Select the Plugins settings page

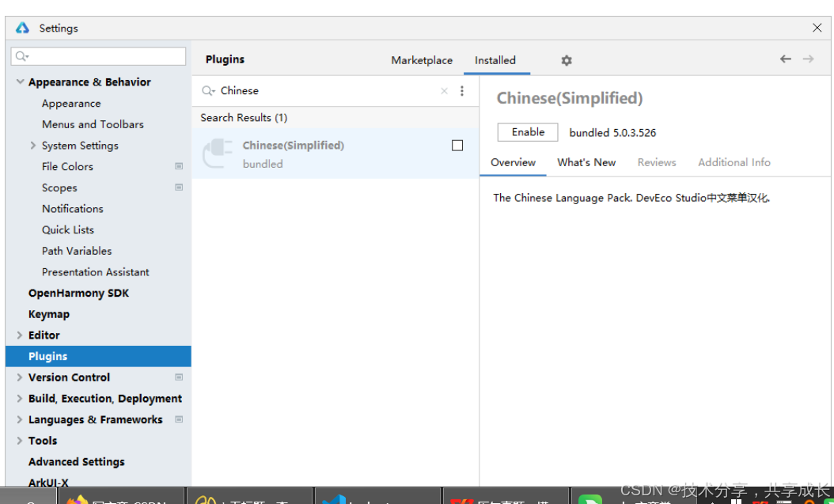pyautogui.click(x=98, y=356)
